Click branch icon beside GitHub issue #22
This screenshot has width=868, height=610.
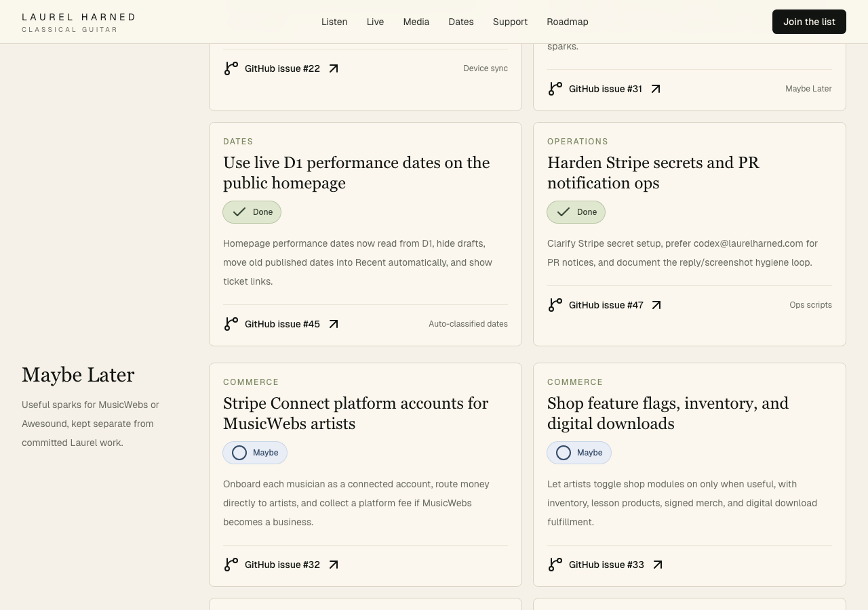(x=231, y=68)
